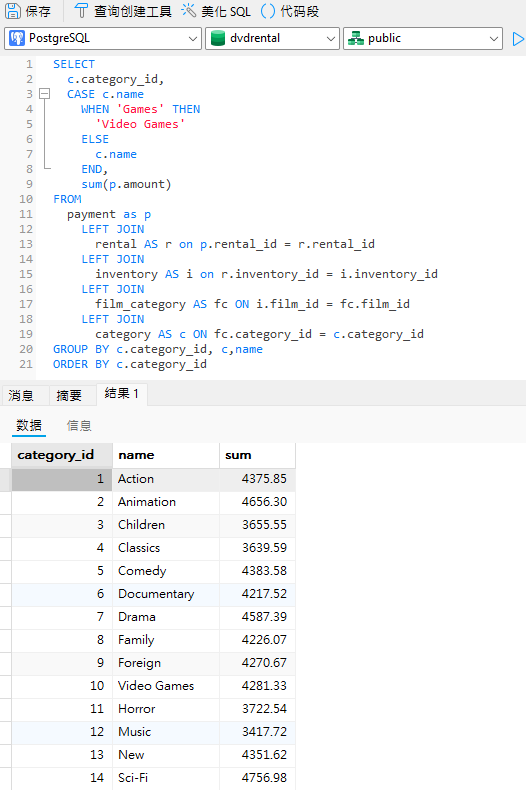526x790 pixels.
Task: Click the ELSE keyword on line 6
Action: pyautogui.click(x=95, y=139)
